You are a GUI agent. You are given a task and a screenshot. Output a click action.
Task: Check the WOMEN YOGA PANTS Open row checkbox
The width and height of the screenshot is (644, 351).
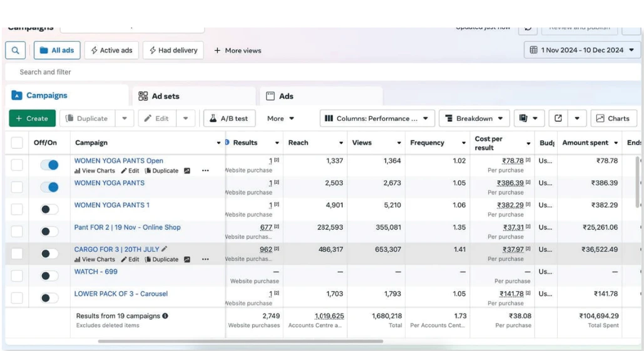point(17,165)
